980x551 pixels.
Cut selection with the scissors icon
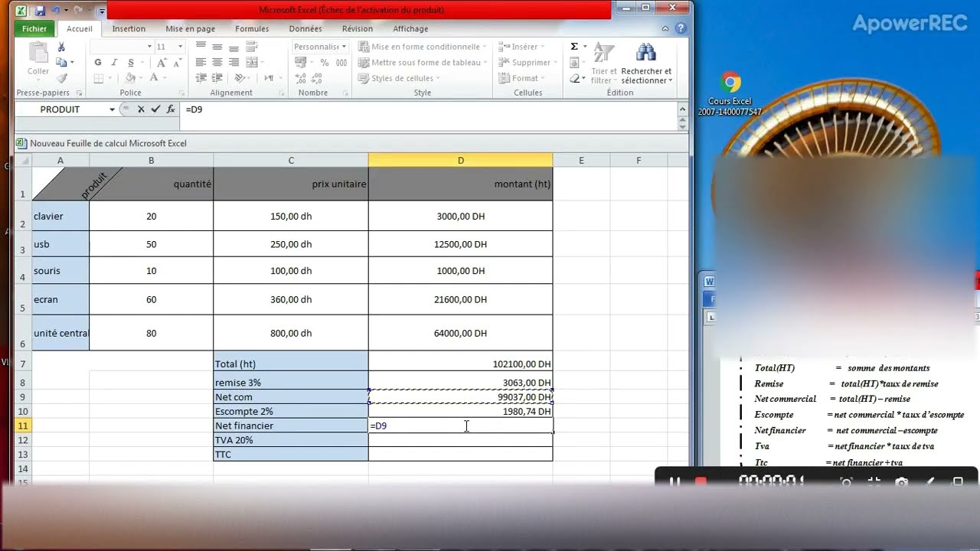coord(61,47)
